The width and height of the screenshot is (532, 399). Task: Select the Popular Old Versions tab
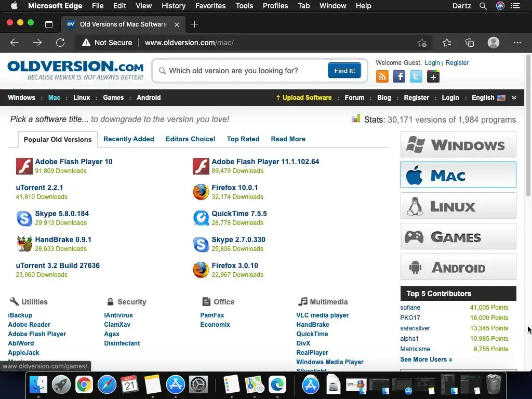[58, 139]
